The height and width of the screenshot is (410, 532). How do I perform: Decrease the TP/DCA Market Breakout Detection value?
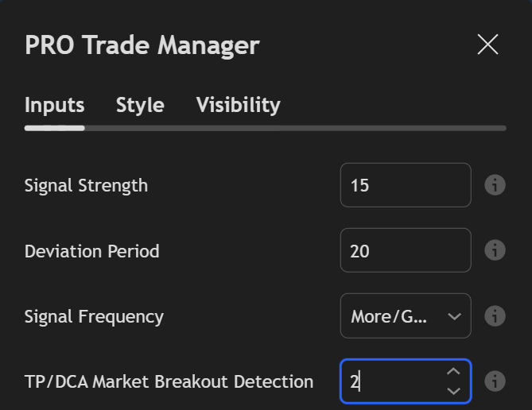click(453, 390)
